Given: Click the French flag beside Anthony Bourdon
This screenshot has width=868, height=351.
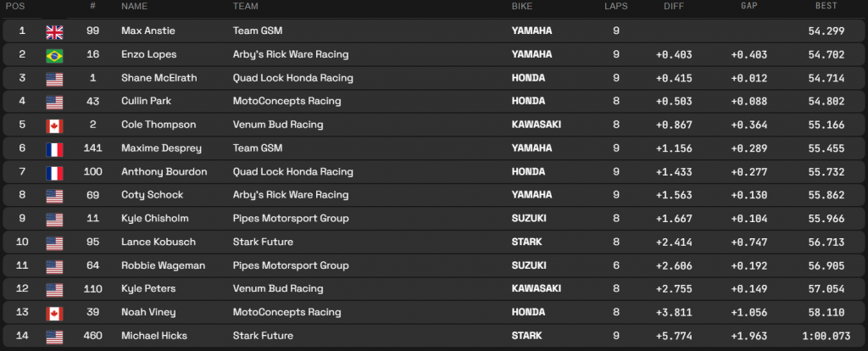Looking at the screenshot, I should coord(54,172).
